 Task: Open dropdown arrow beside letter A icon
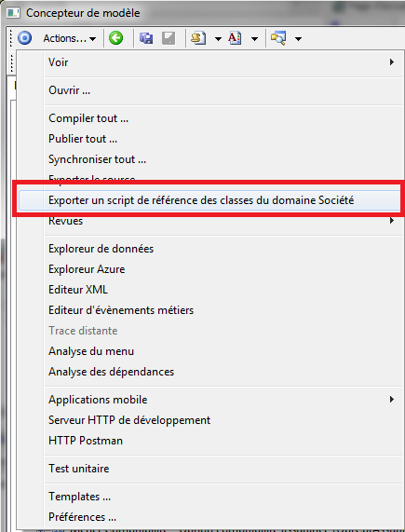[254, 39]
